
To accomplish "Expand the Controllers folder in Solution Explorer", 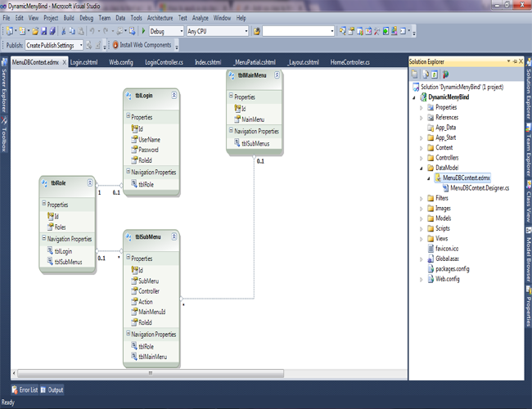I will [x=421, y=158].
